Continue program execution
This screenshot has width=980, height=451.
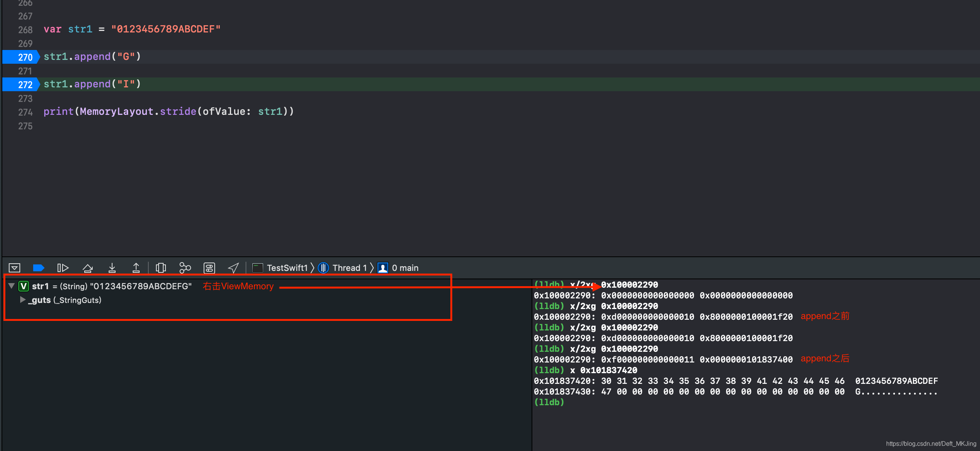tap(63, 268)
